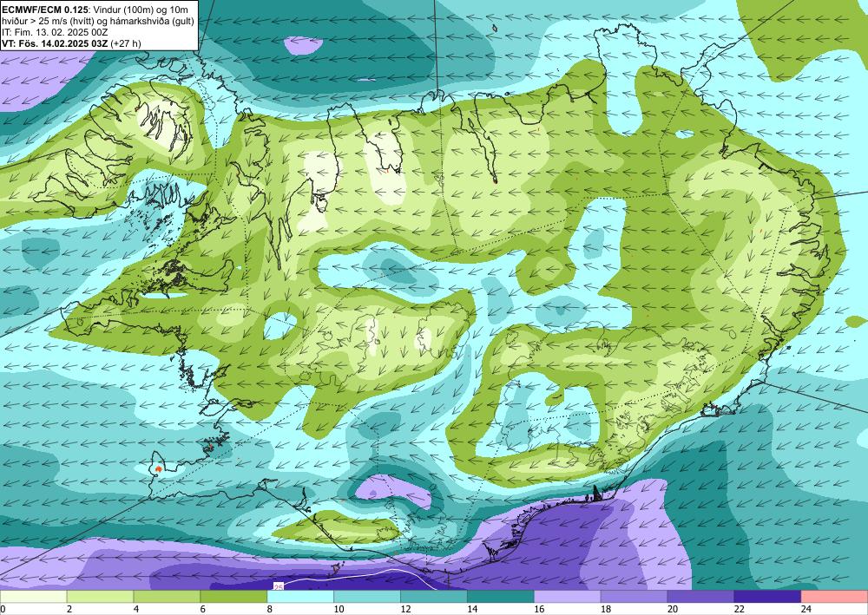
Task: Click the legend scale value "6"
Action: tap(203, 609)
